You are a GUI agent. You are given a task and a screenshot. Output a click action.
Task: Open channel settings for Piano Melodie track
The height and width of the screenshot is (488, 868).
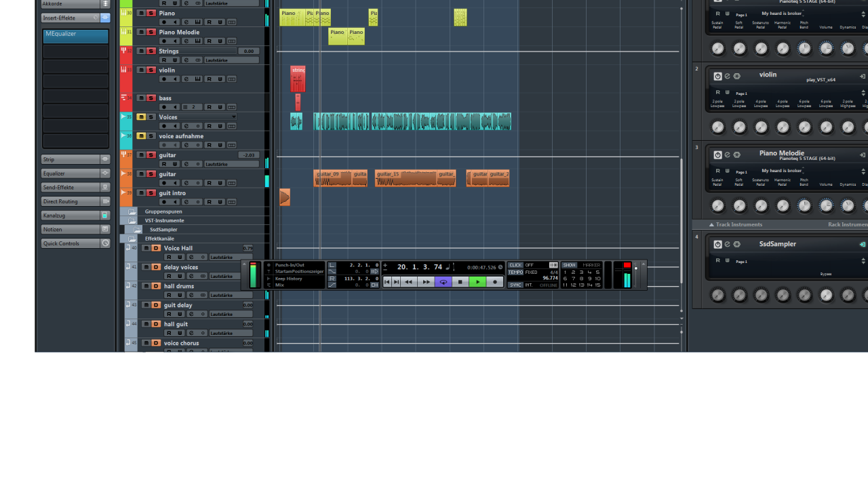point(186,41)
